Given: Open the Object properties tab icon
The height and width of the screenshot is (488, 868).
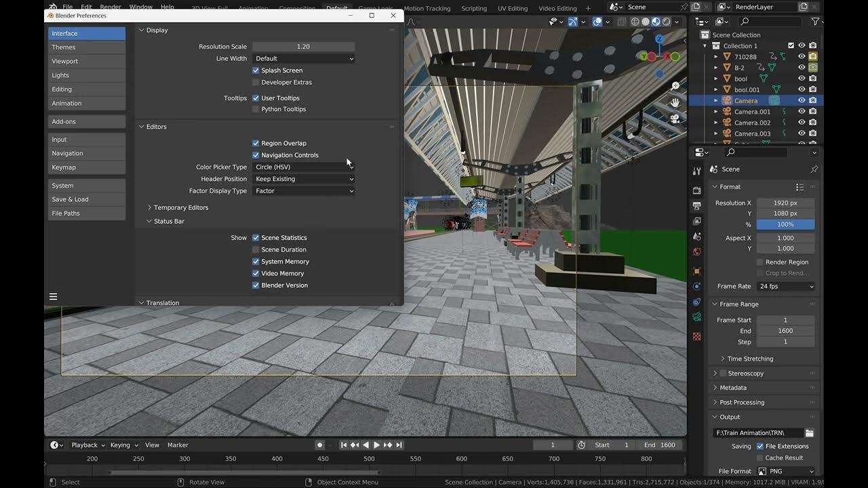Looking at the screenshot, I should [x=696, y=271].
